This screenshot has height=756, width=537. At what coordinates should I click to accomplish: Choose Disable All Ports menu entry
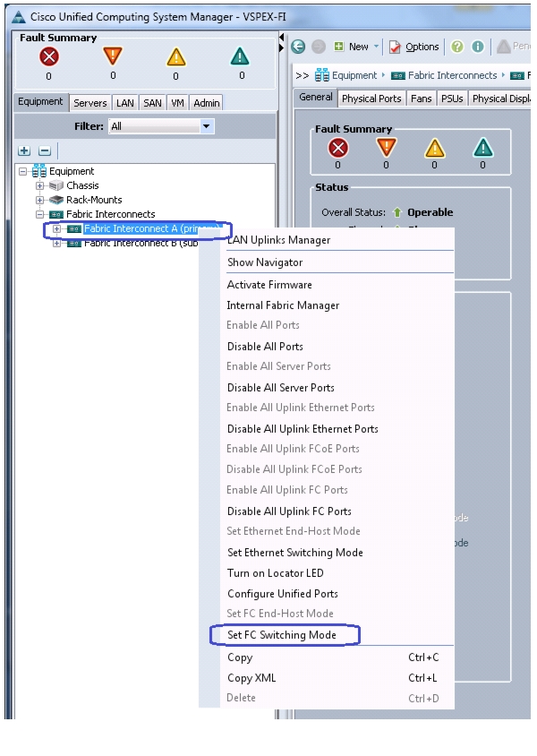click(x=265, y=346)
